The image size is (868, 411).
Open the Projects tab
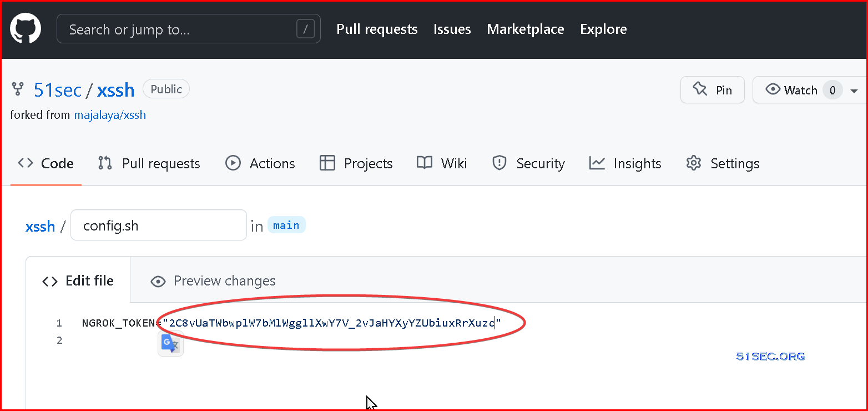pyautogui.click(x=356, y=163)
